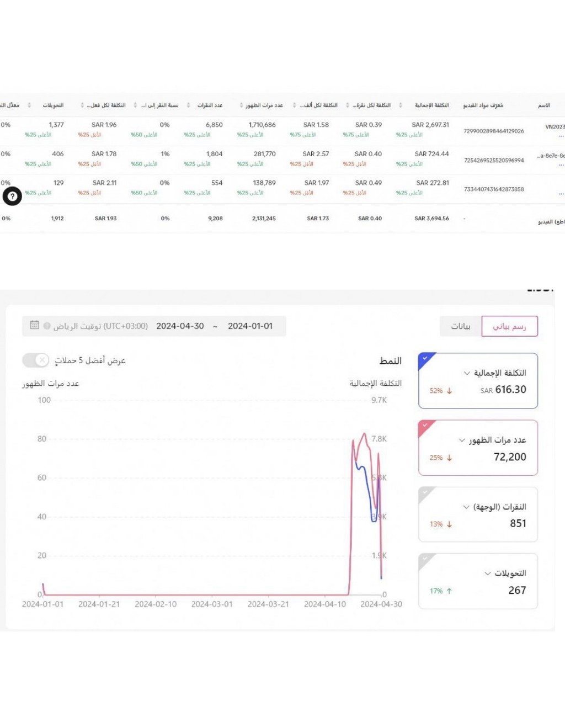
Task: Sort by عدد مرات الظهور column arrows
Action: coord(241,105)
